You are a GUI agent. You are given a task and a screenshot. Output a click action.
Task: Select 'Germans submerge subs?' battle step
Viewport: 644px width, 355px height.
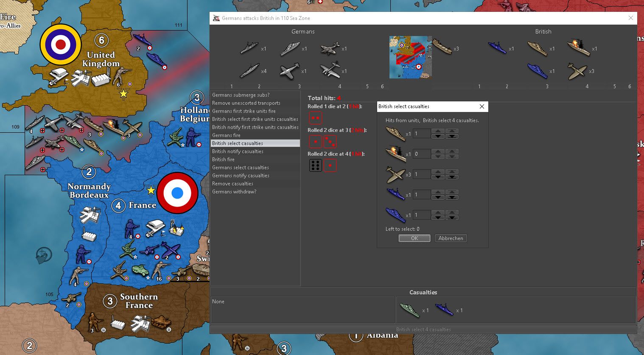[x=255, y=95]
